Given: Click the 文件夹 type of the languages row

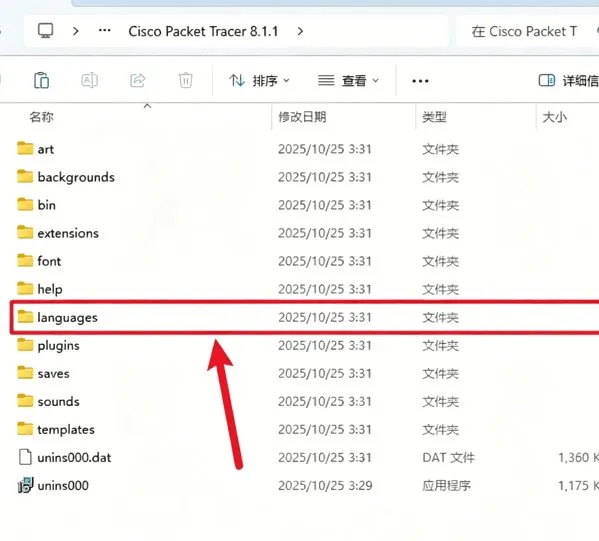Looking at the screenshot, I should 440,318.
